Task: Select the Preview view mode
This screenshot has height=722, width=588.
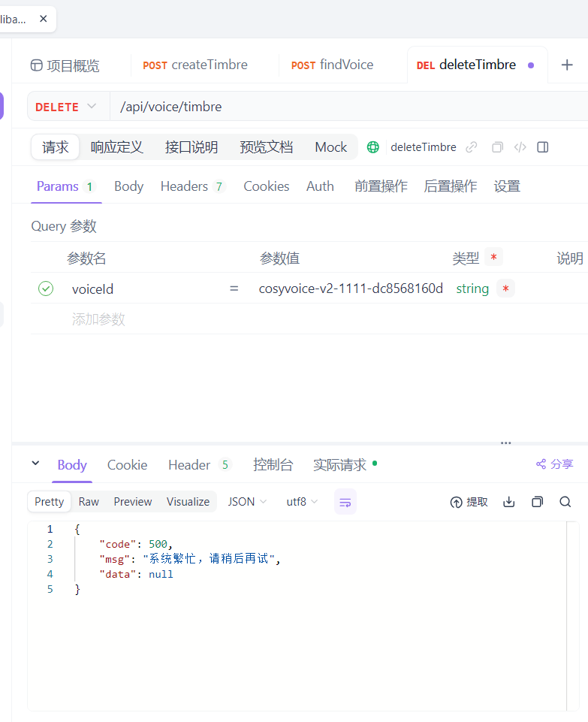Action: 132,501
